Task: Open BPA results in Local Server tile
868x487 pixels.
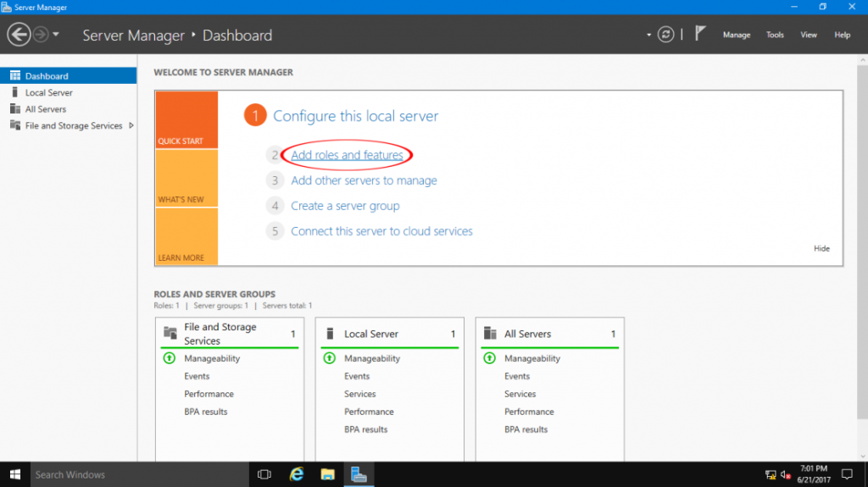Action: [365, 429]
